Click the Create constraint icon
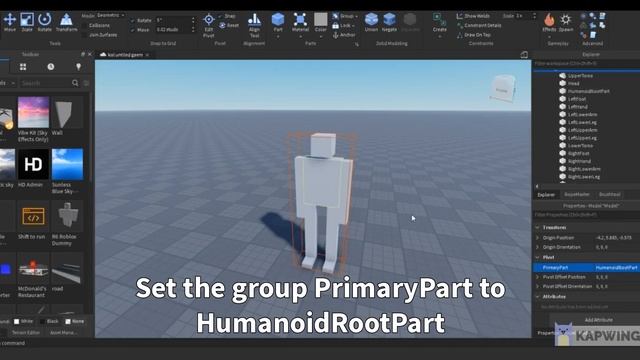The width and height of the screenshot is (640, 360). tap(440, 19)
